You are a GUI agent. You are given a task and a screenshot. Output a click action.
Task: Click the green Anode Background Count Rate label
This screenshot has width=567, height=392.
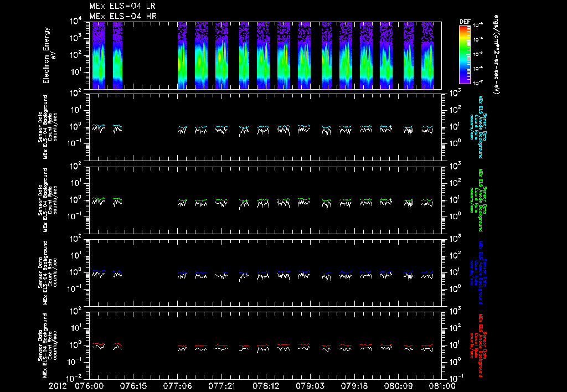click(x=478, y=200)
